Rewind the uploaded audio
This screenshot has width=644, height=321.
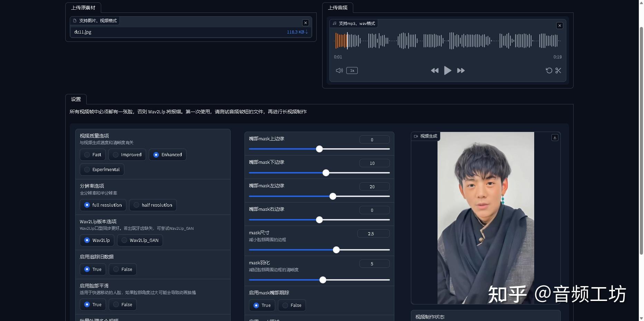click(x=435, y=70)
